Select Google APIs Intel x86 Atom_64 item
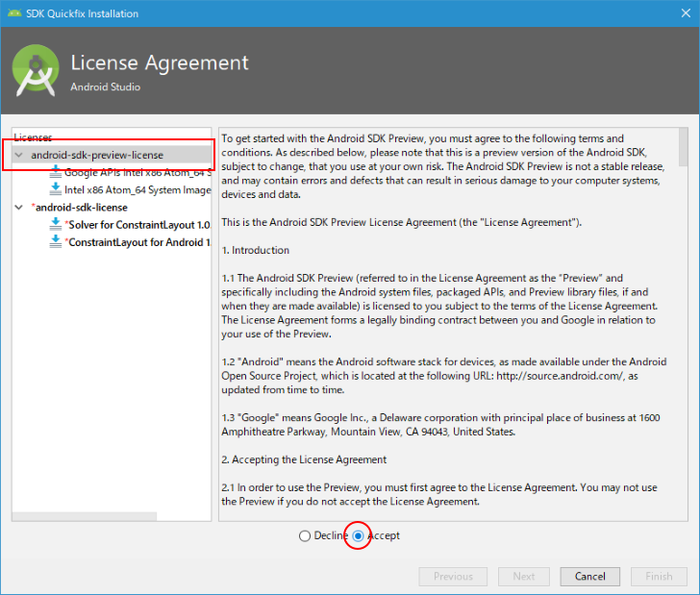The image size is (700, 595). click(137, 172)
